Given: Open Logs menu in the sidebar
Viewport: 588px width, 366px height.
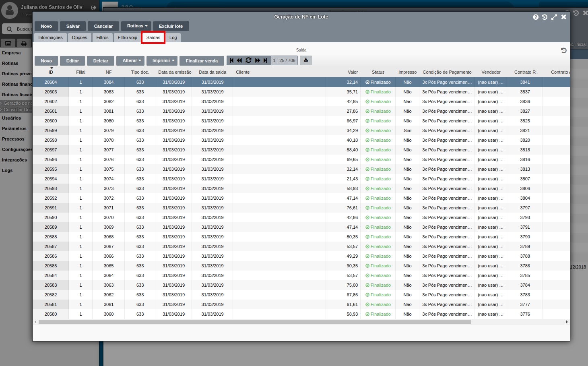Looking at the screenshot, I should pyautogui.click(x=7, y=170).
